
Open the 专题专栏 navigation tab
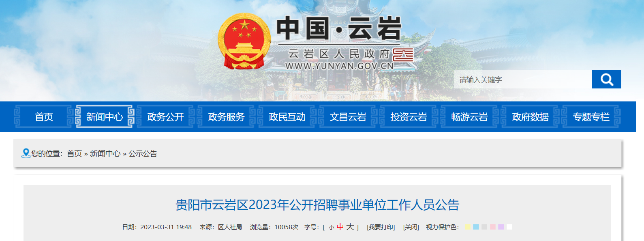591,117
